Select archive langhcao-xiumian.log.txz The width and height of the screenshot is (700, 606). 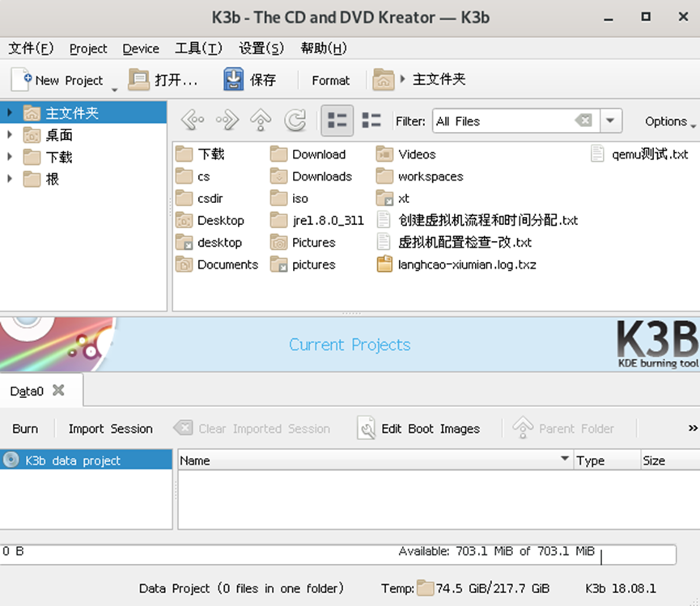[456, 265]
